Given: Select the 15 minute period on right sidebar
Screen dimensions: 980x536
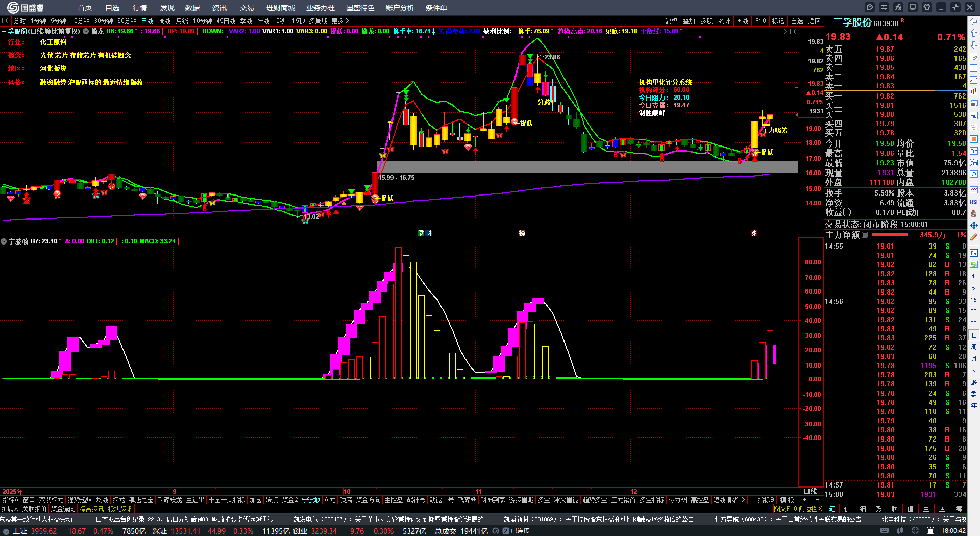Looking at the screenshot, I should (x=974, y=300).
